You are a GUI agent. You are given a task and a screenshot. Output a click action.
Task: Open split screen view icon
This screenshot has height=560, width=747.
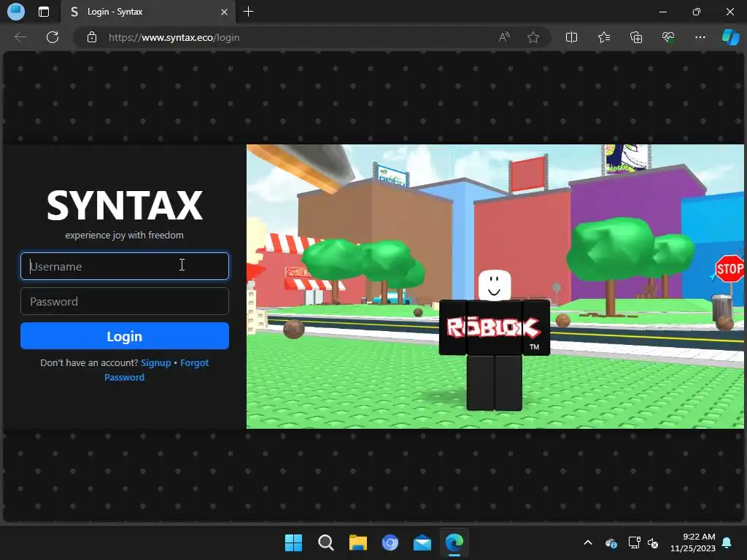pos(571,37)
